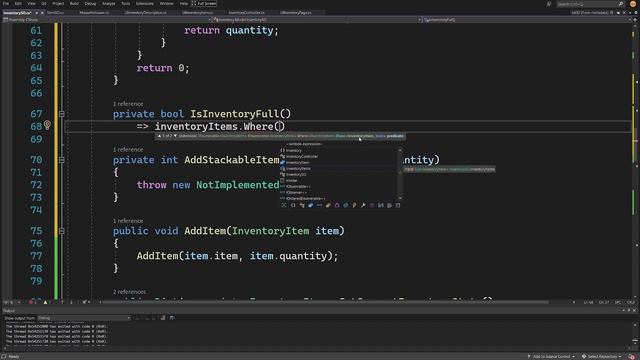This screenshot has width=640, height=360.
Task: Toggle namespaces filter in IntelliSense filter bar
Action: (293, 205)
